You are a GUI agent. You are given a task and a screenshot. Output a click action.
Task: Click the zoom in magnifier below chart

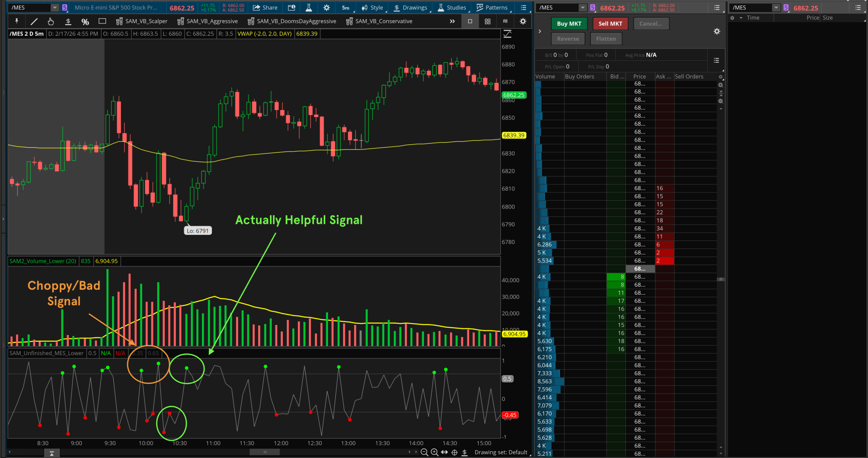pyautogui.click(x=434, y=452)
